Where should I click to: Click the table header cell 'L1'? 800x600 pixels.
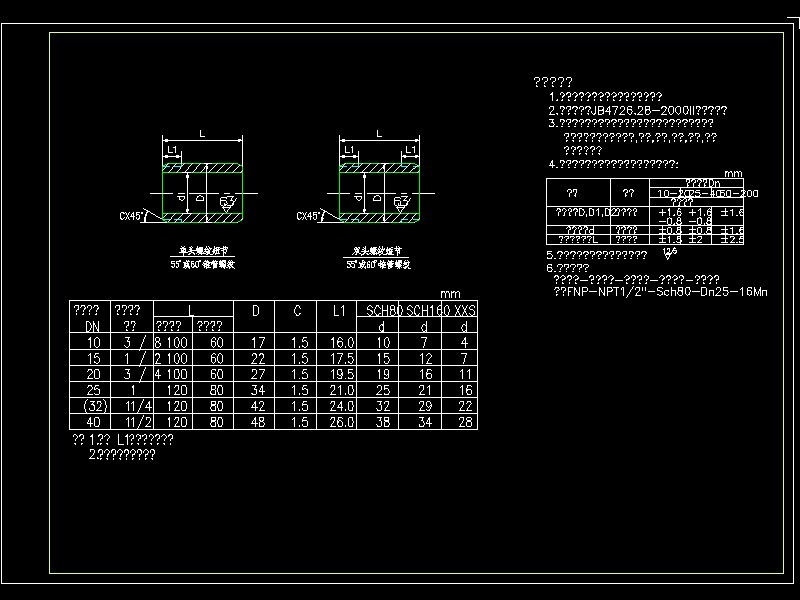[339, 310]
